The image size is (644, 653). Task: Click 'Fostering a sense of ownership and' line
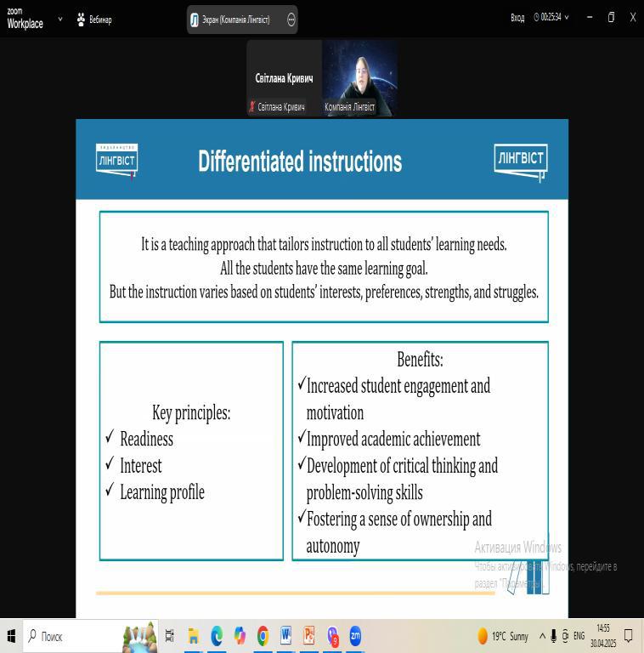[399, 519]
